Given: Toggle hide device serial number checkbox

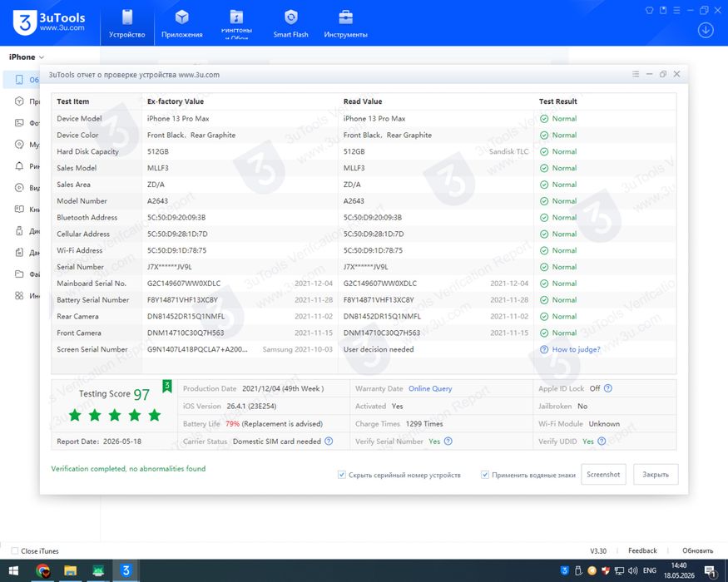Looking at the screenshot, I should point(342,475).
